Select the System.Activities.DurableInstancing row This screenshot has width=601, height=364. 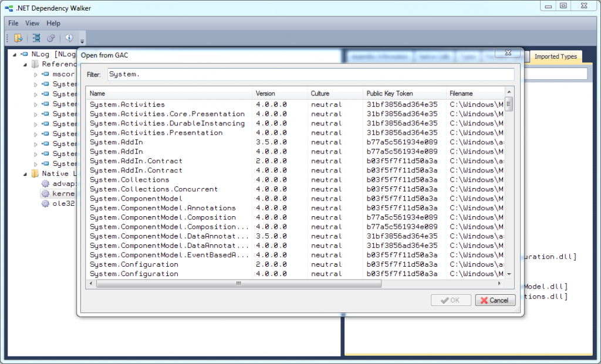(x=296, y=123)
